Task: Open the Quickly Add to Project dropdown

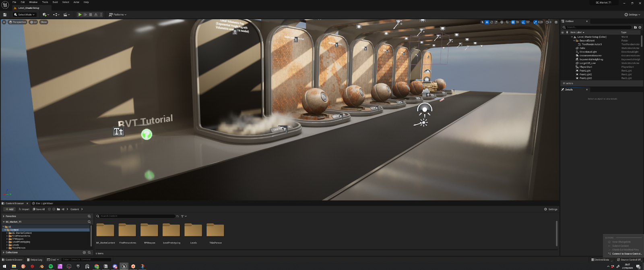Action: click(x=45, y=15)
